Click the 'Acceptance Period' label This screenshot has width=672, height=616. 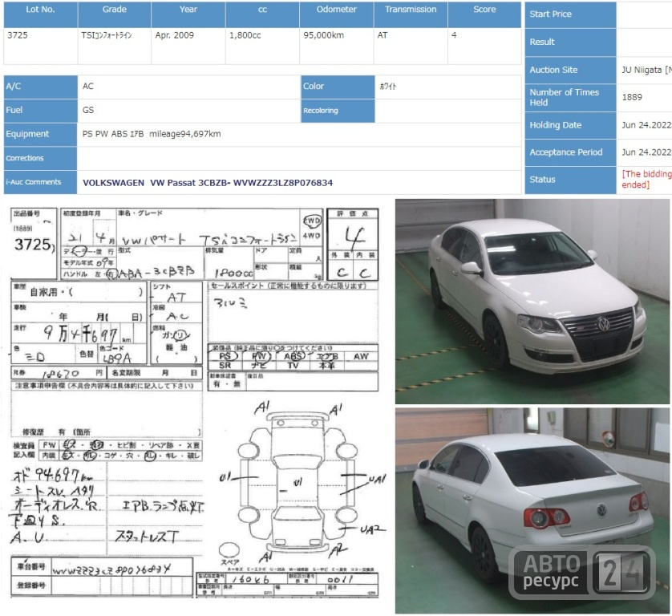570,152
